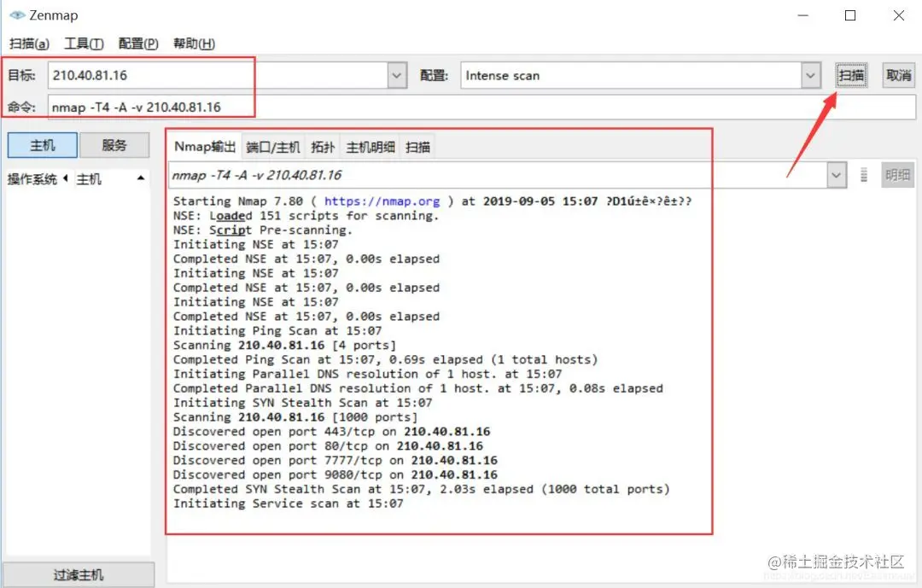This screenshot has height=588, width=922.
Task: Click 'Initiating Parallel DNS resolution' line
Action: pos(367,374)
